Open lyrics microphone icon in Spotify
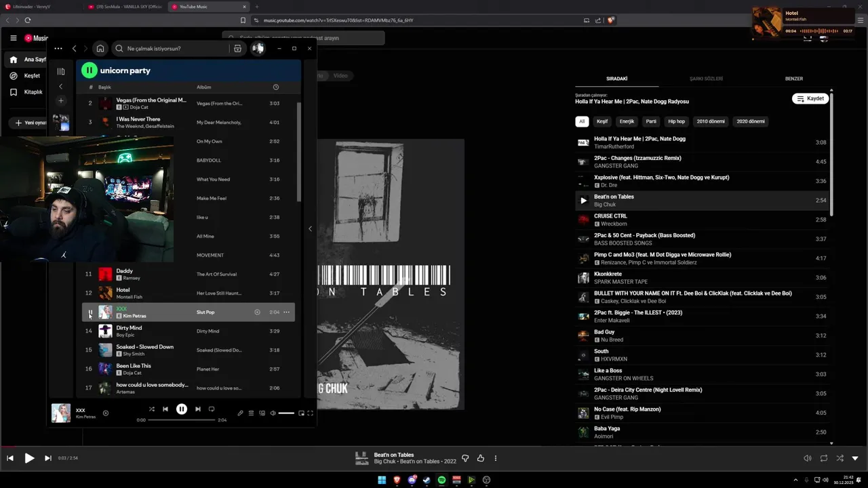Image resolution: width=868 pixels, height=488 pixels. [x=240, y=413]
